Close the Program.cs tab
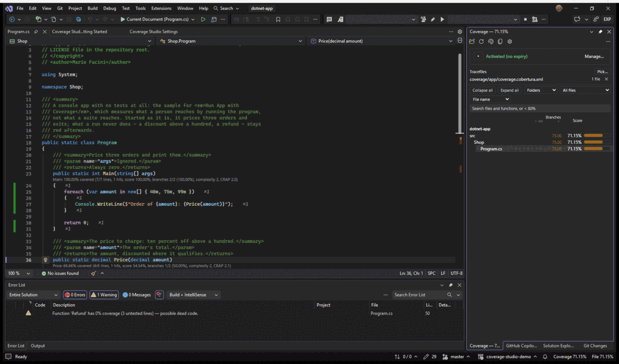 coord(45,31)
